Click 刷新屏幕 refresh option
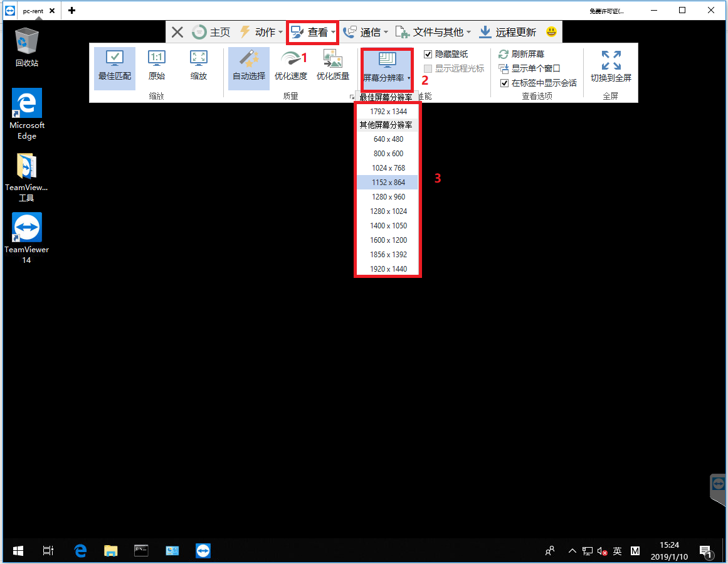Image resolution: width=728 pixels, height=564 pixels. 522,54
